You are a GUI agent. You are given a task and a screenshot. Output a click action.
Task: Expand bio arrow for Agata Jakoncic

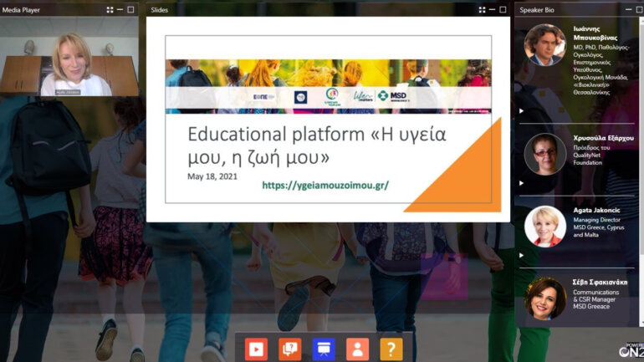[521, 255]
